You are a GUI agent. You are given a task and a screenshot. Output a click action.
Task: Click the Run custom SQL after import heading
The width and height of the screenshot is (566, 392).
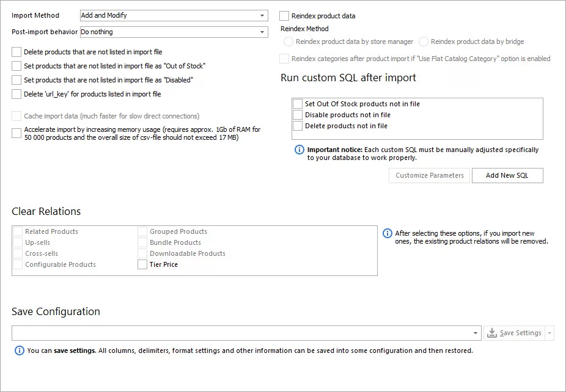tap(348, 78)
